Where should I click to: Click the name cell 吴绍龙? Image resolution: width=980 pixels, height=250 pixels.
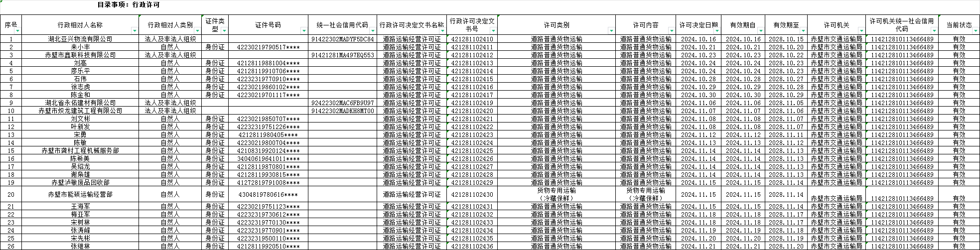pos(80,166)
